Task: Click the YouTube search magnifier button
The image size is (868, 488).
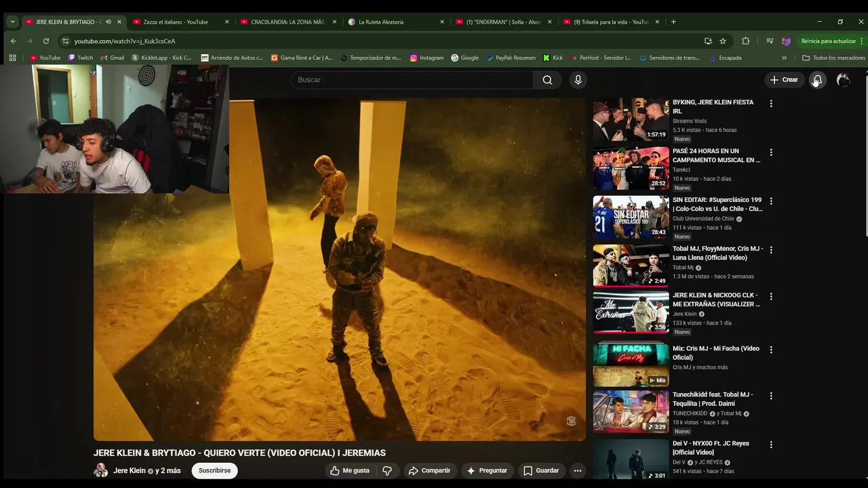Action: [x=547, y=80]
